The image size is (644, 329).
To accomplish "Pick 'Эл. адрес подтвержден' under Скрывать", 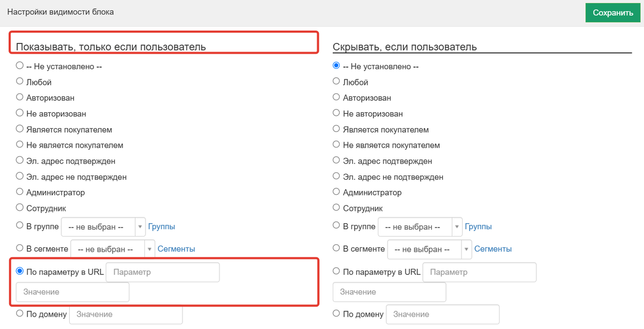I will click(336, 160).
